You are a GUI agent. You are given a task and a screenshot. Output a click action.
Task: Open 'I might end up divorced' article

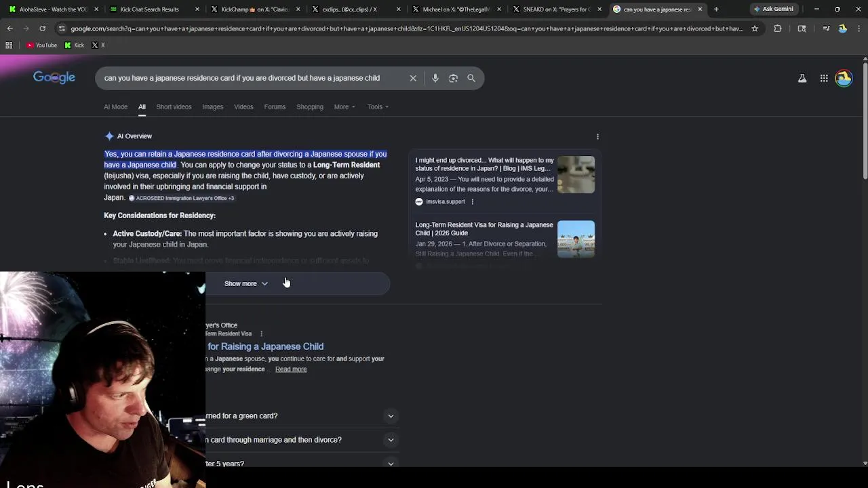pyautogui.click(x=484, y=164)
